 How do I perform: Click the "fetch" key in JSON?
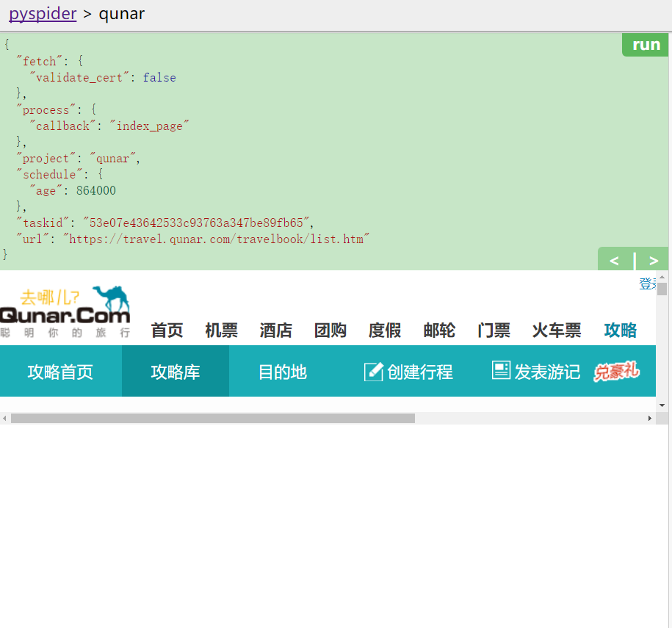tap(39, 61)
